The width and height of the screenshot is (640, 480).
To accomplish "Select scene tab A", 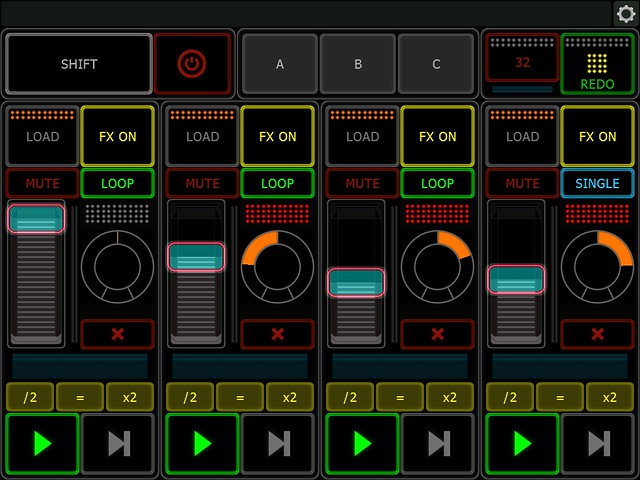I will 280,64.
